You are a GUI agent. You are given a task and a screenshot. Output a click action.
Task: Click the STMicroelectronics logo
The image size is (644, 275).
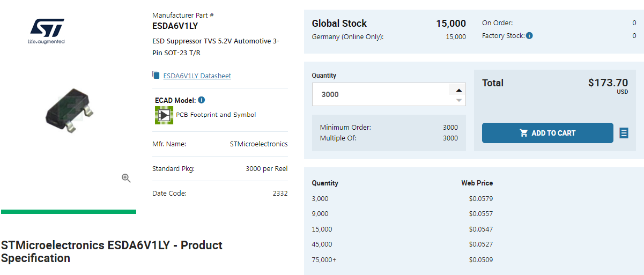[47, 31]
